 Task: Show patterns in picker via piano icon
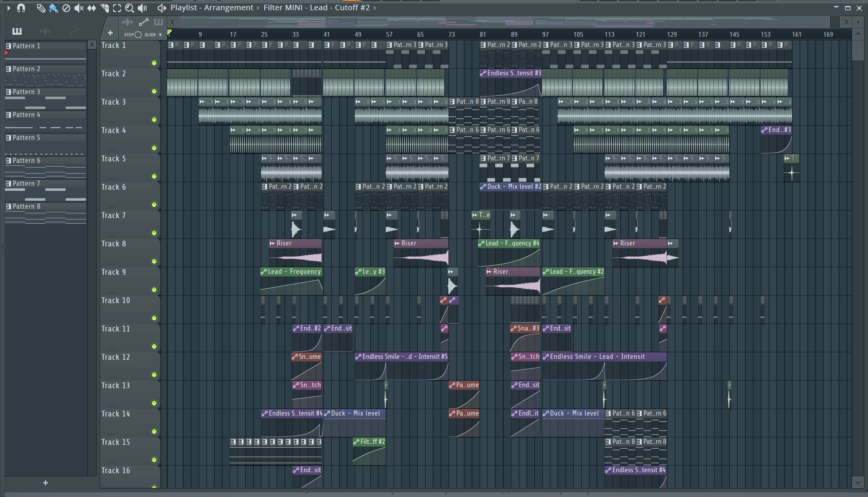click(x=17, y=31)
